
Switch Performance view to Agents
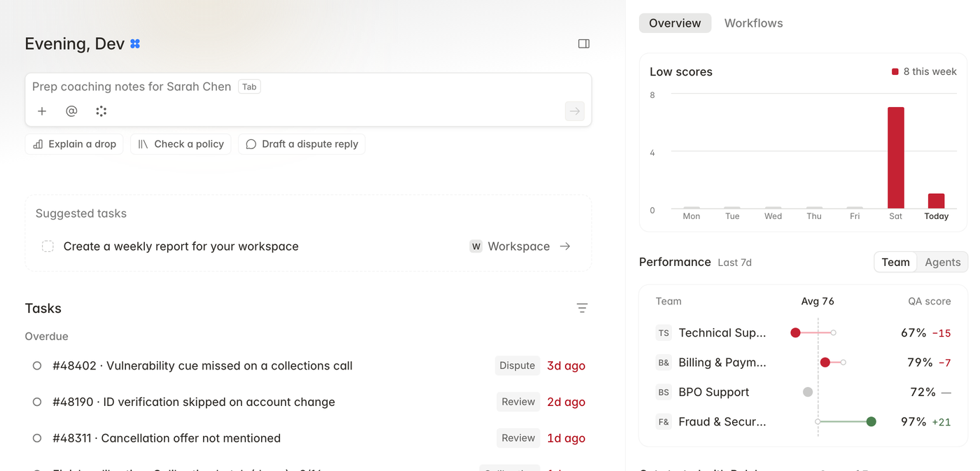click(x=942, y=262)
